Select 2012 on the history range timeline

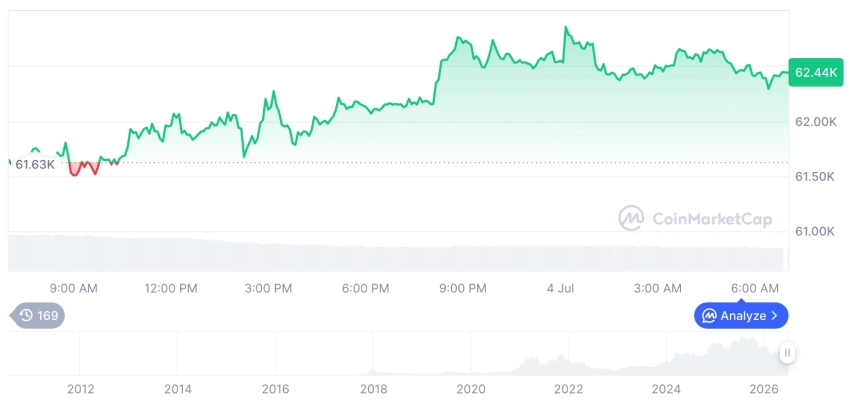pyautogui.click(x=80, y=389)
